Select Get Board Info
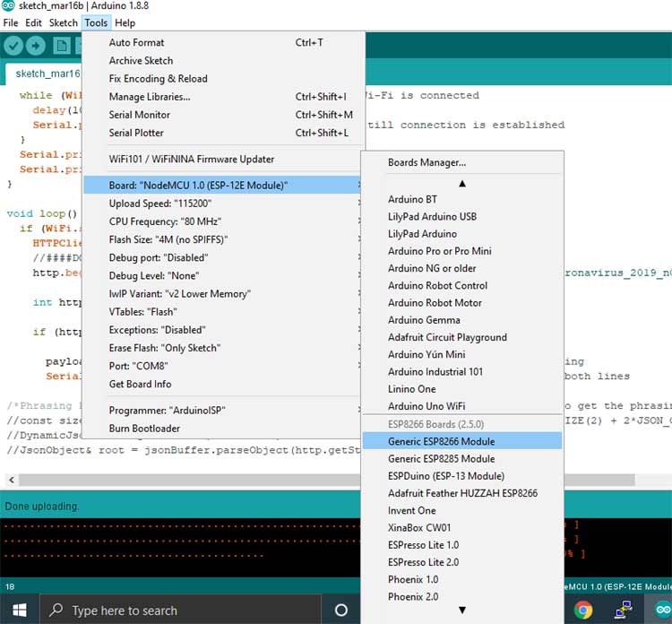This screenshot has height=624, width=672. [x=222, y=384]
